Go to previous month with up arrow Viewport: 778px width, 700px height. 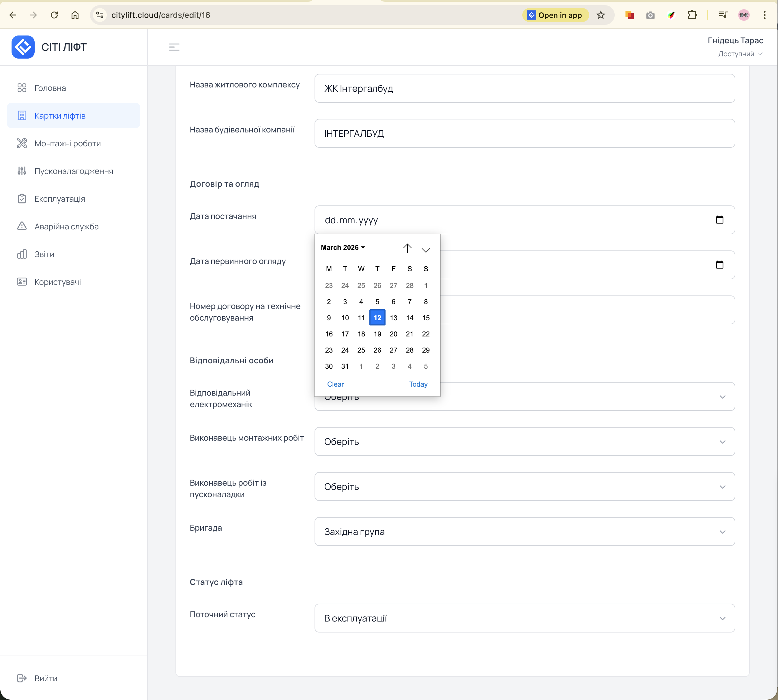[x=407, y=248]
